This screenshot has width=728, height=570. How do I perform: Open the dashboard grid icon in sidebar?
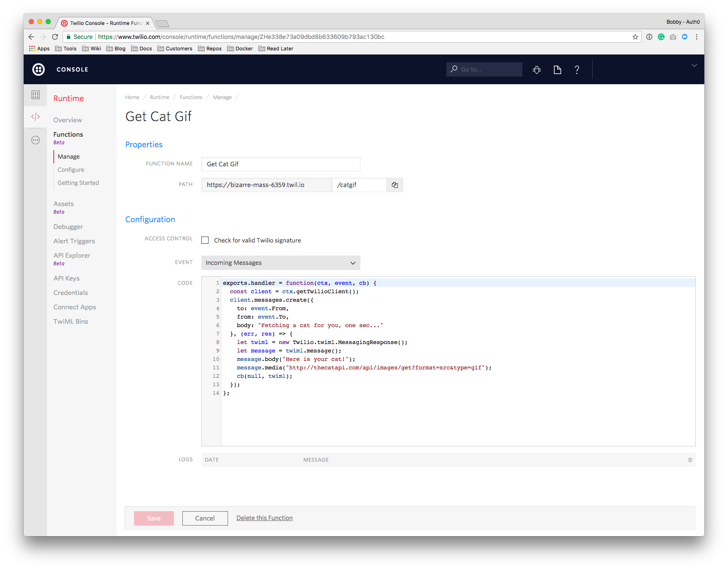(36, 95)
